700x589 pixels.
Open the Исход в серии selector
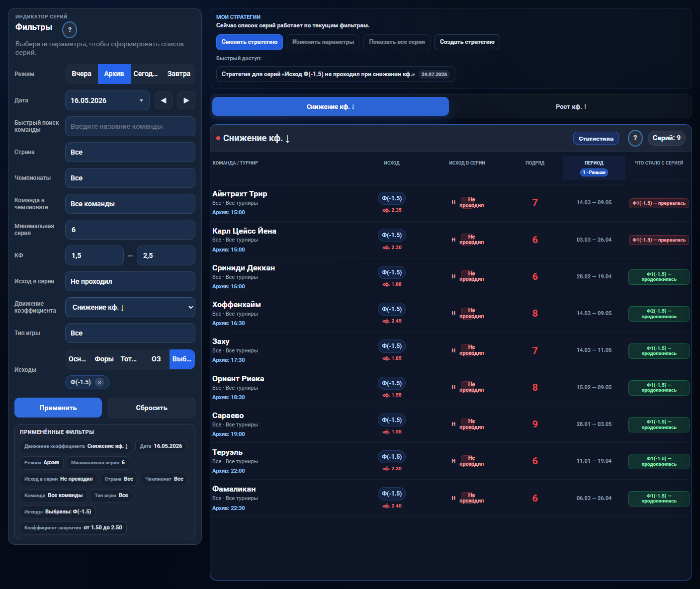click(x=130, y=281)
